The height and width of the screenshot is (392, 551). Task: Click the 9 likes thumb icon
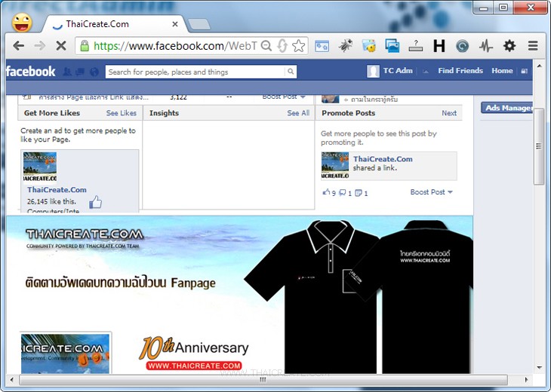coord(327,192)
